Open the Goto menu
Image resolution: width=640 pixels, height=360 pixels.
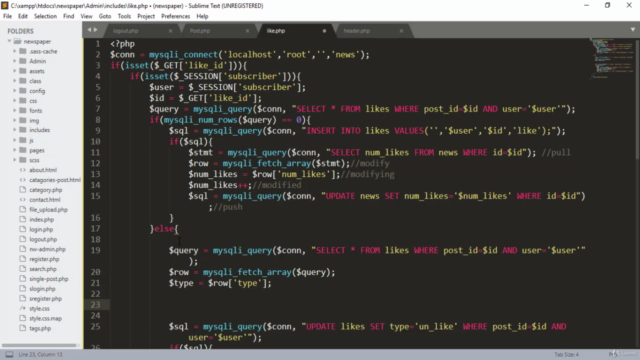[105, 16]
